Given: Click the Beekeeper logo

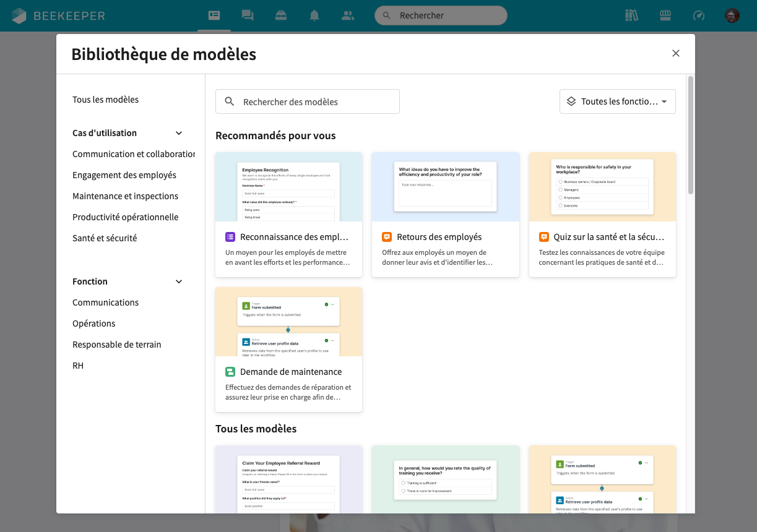Looking at the screenshot, I should point(59,15).
